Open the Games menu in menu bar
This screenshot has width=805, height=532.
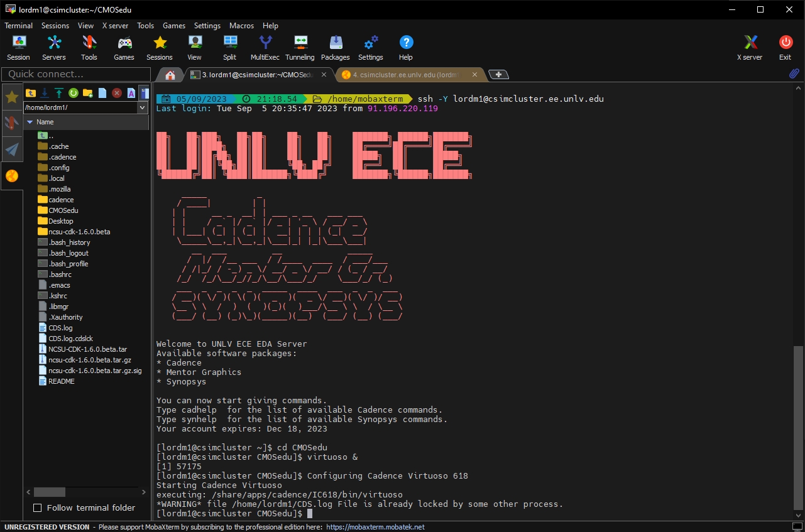point(174,26)
